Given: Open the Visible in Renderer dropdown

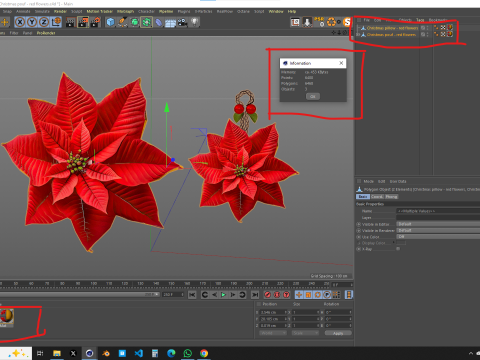Looking at the screenshot, I should [438, 230].
